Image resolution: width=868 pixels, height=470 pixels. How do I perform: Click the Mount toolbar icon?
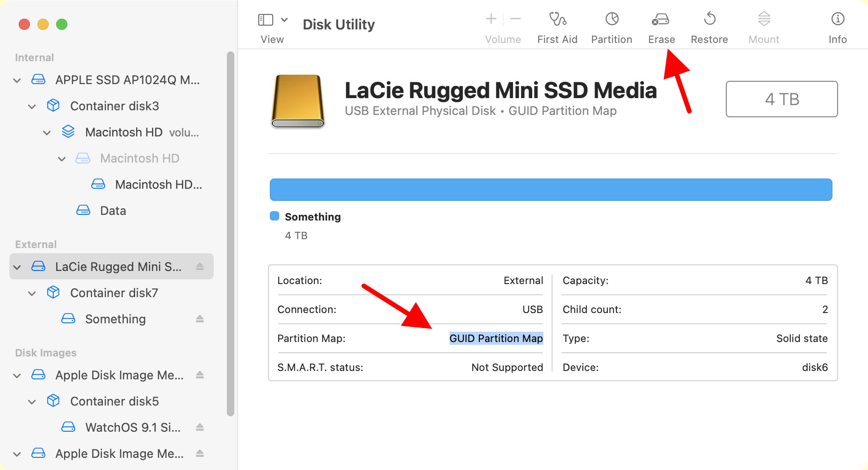(x=763, y=19)
